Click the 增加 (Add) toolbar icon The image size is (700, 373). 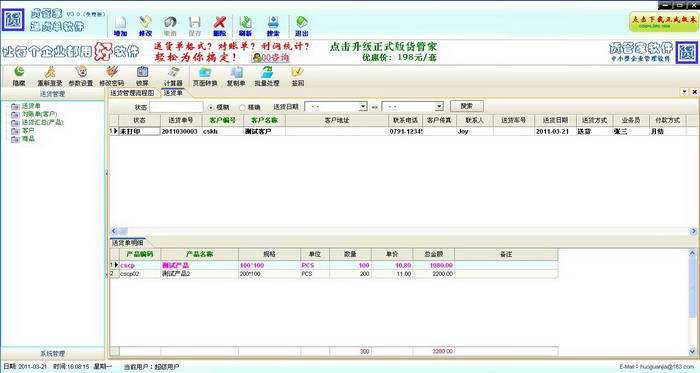pyautogui.click(x=120, y=26)
